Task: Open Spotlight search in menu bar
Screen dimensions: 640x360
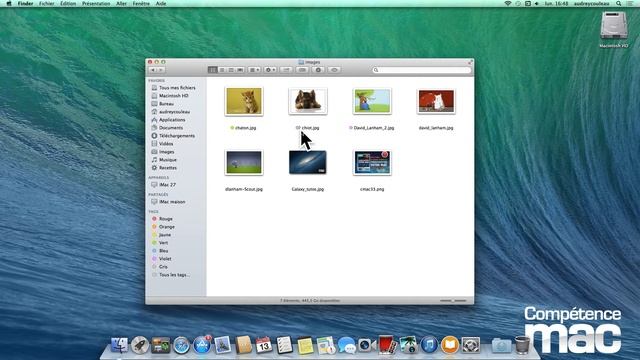Action: pos(619,3)
